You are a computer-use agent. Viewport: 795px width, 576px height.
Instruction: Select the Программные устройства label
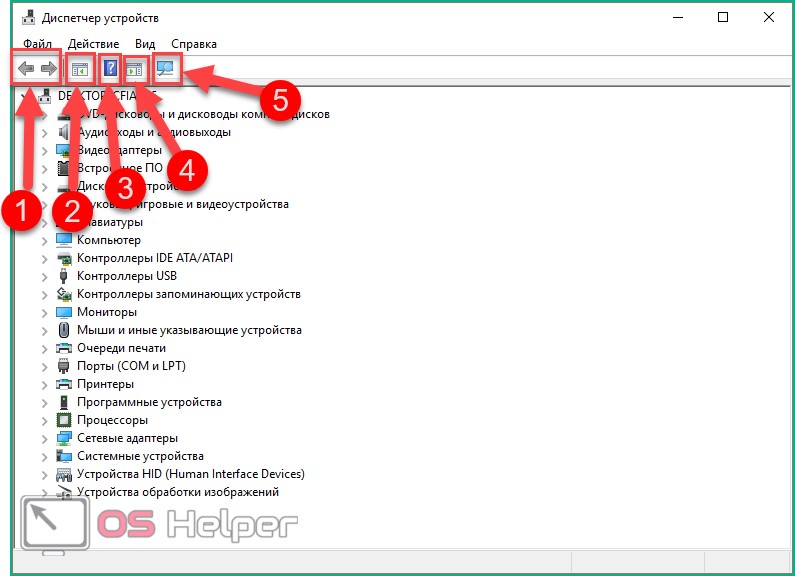pyautogui.click(x=149, y=402)
